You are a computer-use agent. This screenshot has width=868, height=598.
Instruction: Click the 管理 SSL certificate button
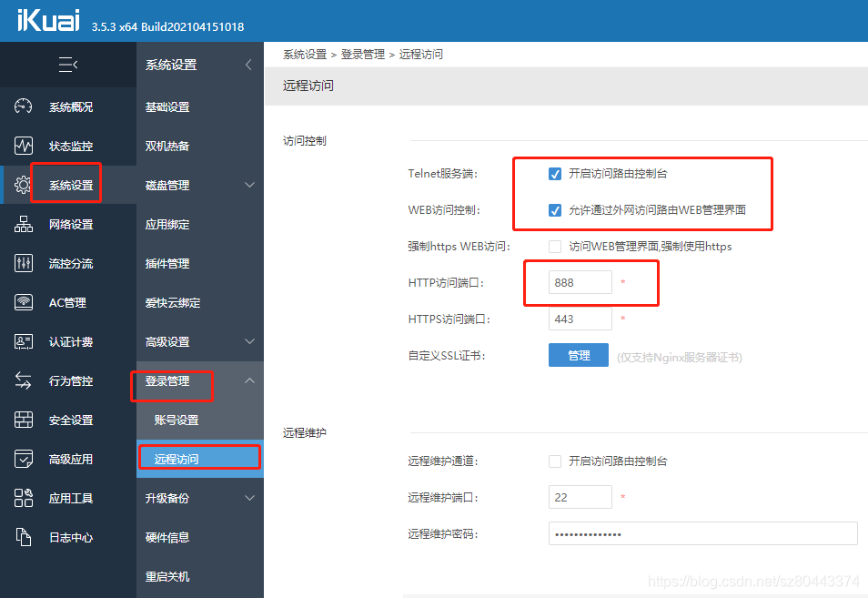coord(579,356)
